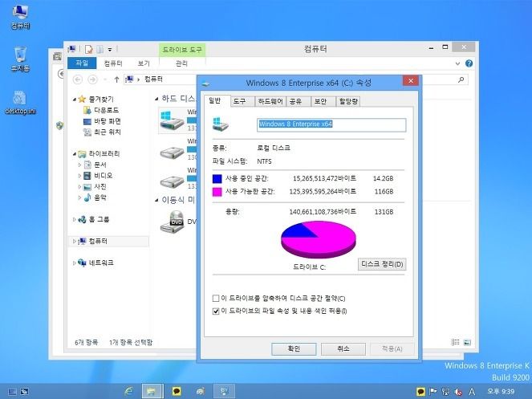Click the 취소 button
532x399 pixels.
tap(343, 348)
